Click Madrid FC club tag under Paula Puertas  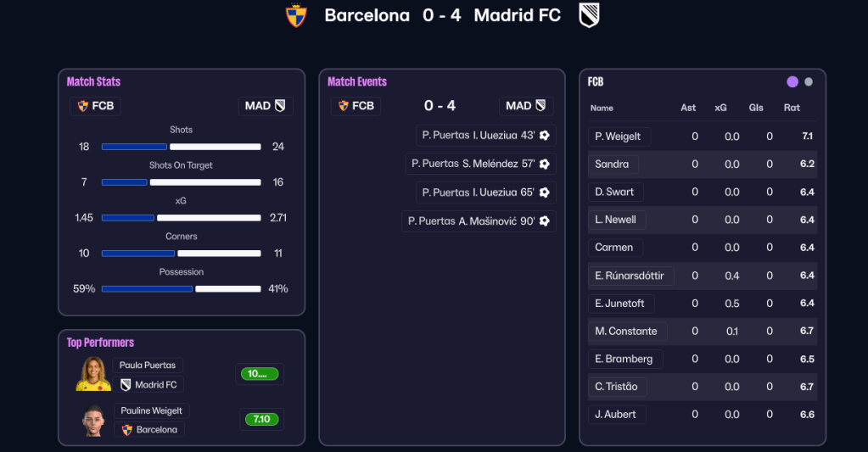click(x=149, y=385)
